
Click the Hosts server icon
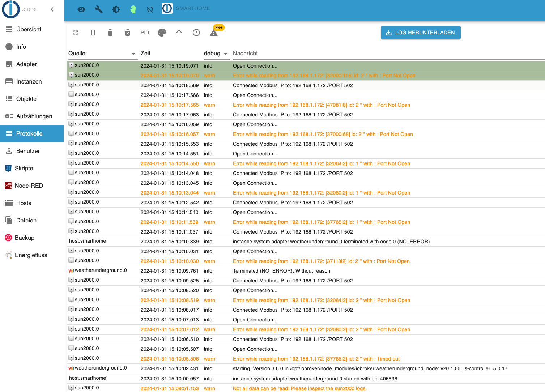pyautogui.click(x=9, y=203)
